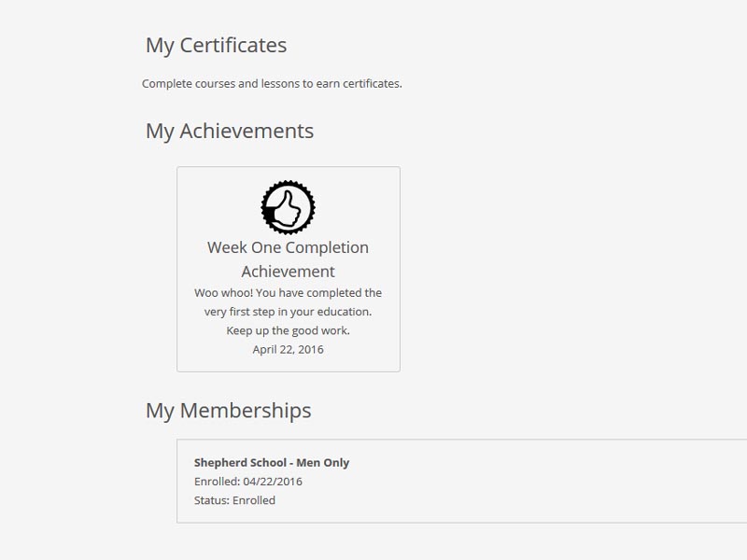The width and height of the screenshot is (747, 560).
Task: Open the 'Week One Completion' title line
Action: 288,248
